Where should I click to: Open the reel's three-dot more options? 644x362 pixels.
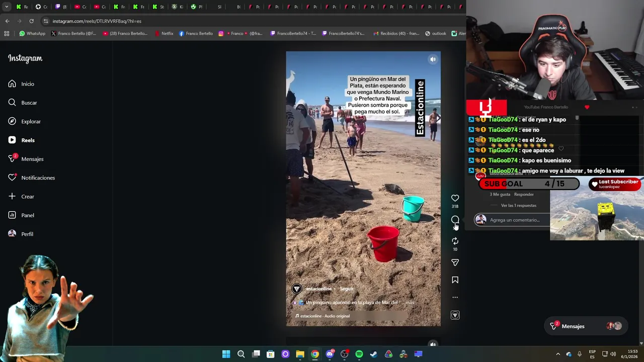[455, 297]
